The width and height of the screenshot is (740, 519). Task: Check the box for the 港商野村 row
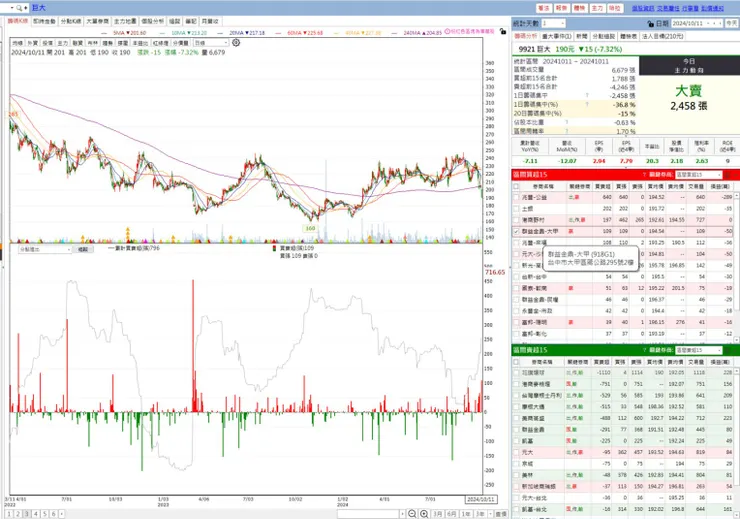coord(516,220)
